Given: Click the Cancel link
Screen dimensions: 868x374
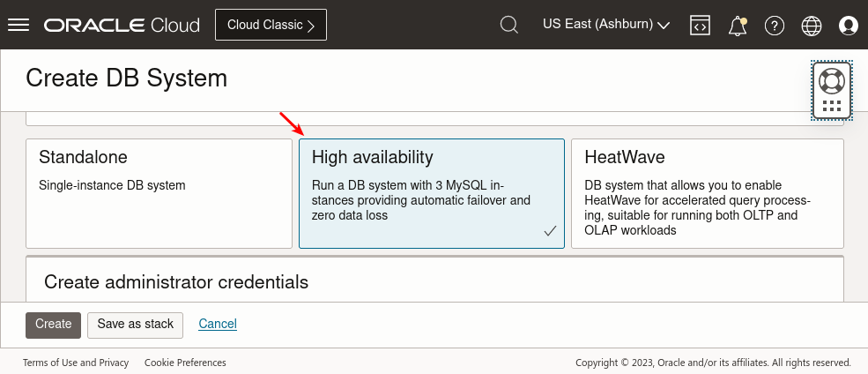Looking at the screenshot, I should coord(218,324).
